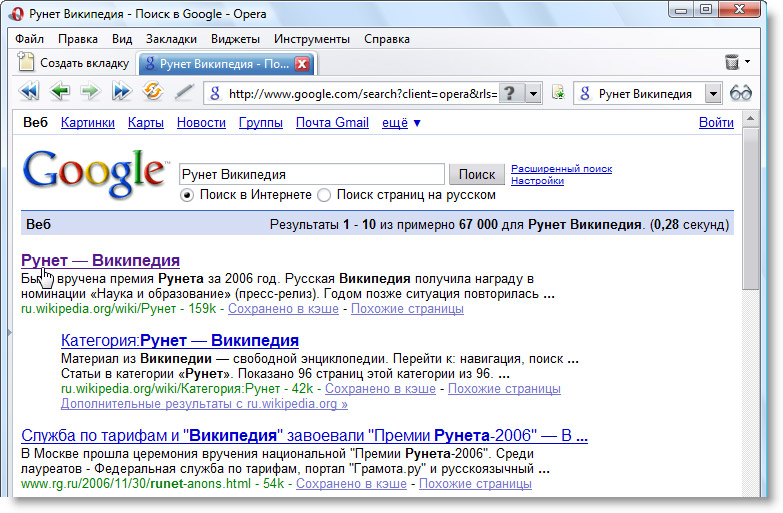
Task: Expand the side panel toggle on left edge
Action: coord(9,332)
